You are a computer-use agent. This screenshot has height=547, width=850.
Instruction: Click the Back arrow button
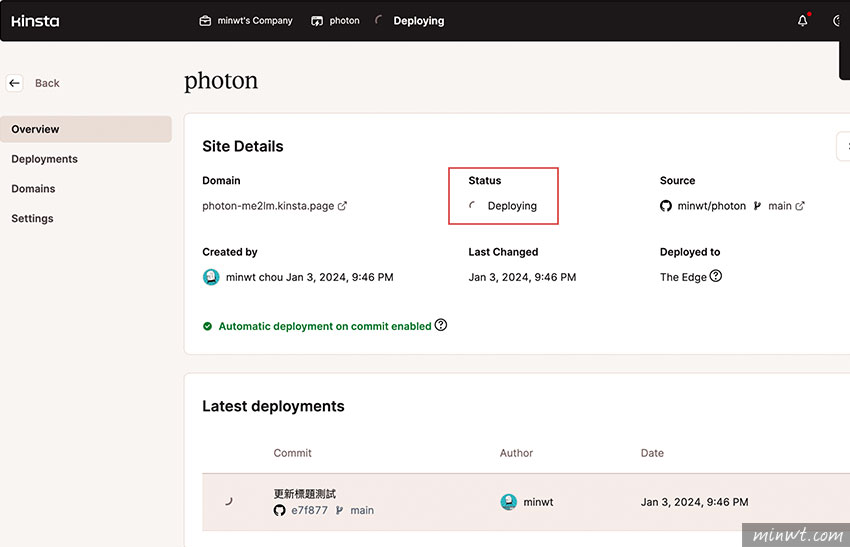click(15, 83)
